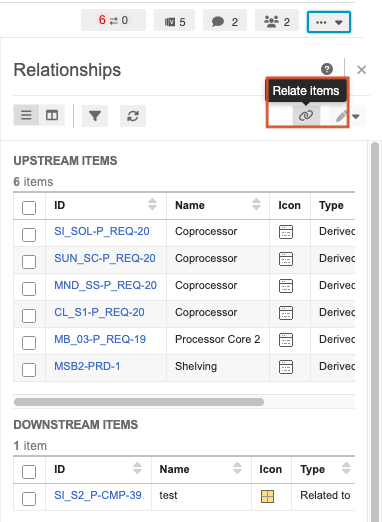Expand the more options ellipsis dropdown

pyautogui.click(x=329, y=22)
